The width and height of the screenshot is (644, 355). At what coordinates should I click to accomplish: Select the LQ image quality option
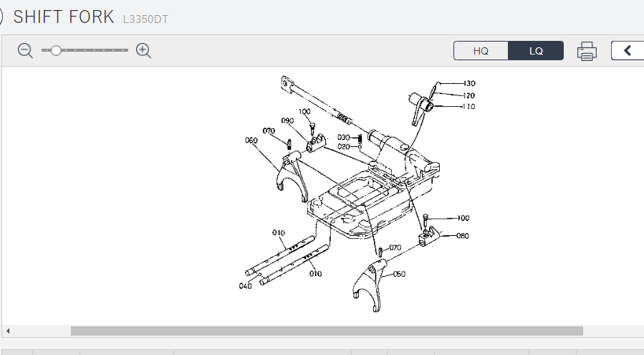pos(536,51)
